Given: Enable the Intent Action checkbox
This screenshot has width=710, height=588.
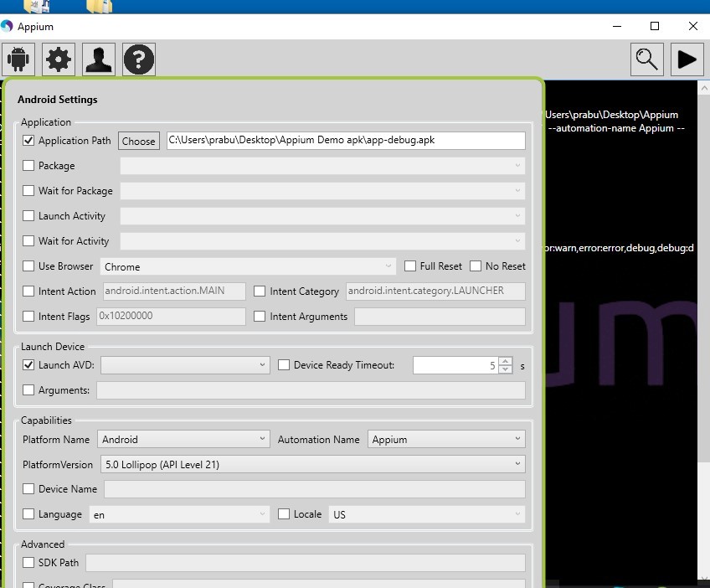Looking at the screenshot, I should pos(28,291).
